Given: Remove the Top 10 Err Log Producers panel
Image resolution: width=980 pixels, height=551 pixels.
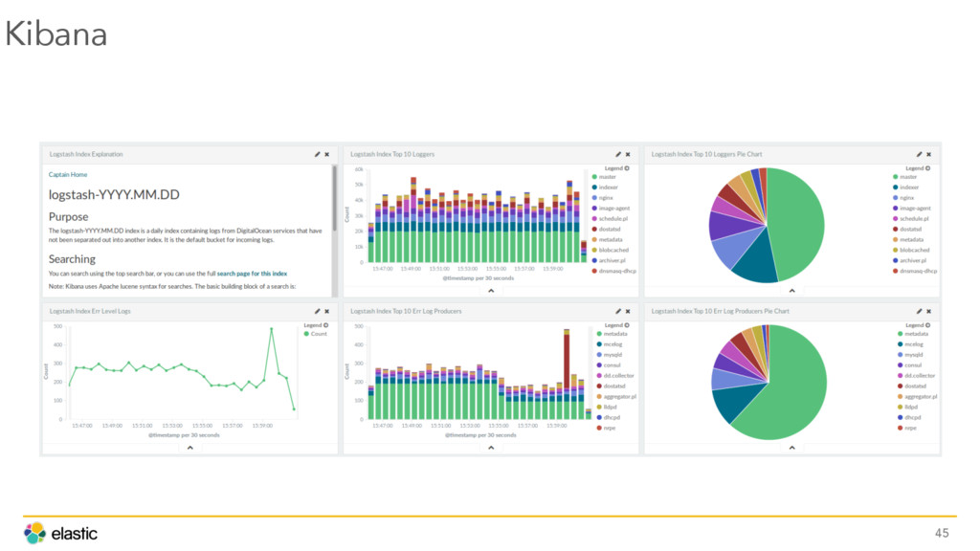Looking at the screenshot, I should point(628,311).
